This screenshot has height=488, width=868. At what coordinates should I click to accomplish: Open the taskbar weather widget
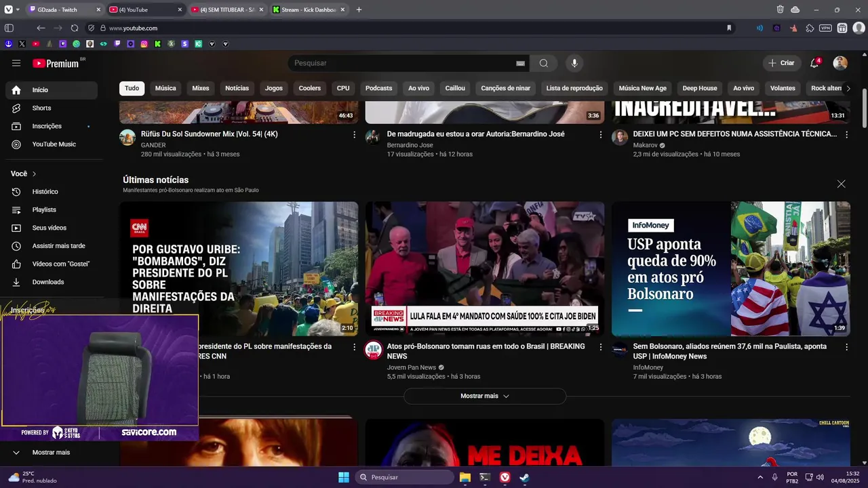(x=32, y=477)
